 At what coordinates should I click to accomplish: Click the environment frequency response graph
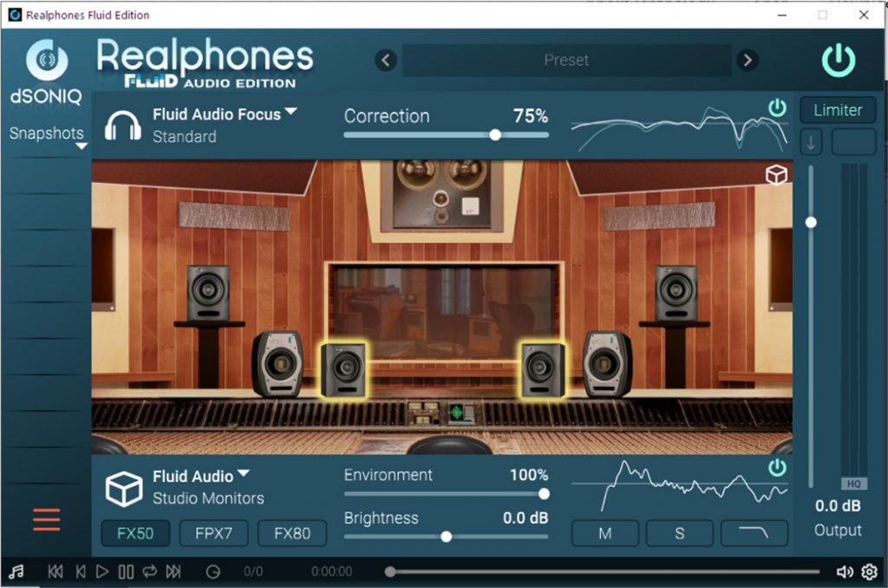[x=678, y=487]
